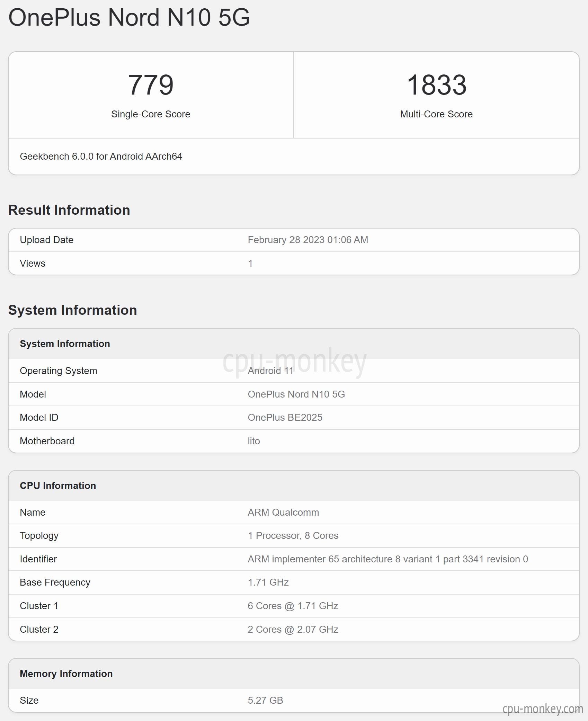Click the Model ID label

(39, 418)
